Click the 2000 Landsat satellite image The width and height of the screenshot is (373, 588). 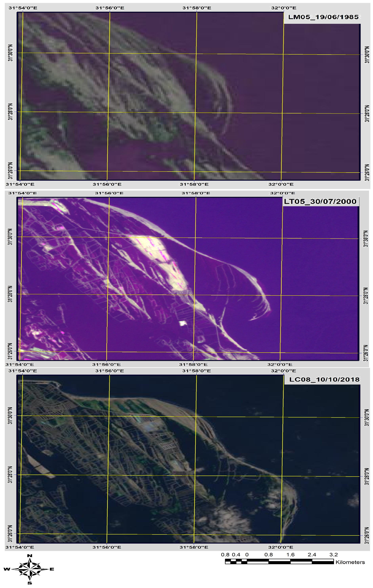click(x=188, y=279)
